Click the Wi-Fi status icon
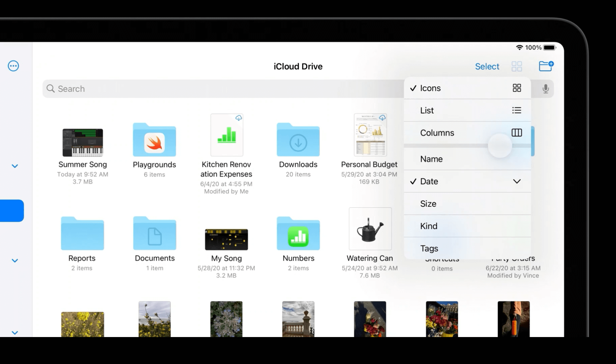This screenshot has height=364, width=616. click(520, 48)
